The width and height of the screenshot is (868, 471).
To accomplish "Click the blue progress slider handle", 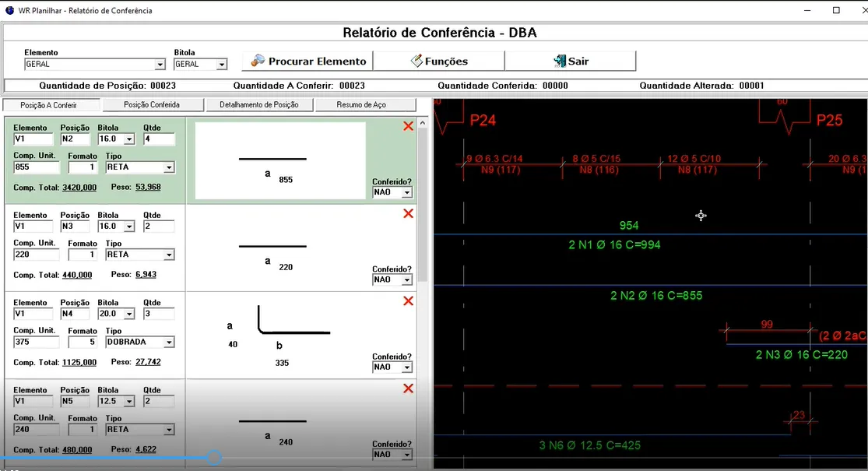I will [214, 458].
